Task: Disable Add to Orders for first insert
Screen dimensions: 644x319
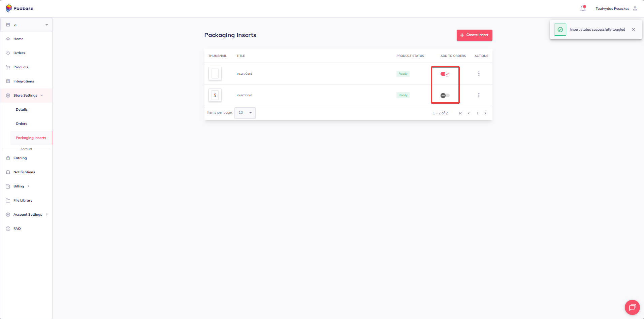Action: pos(445,74)
